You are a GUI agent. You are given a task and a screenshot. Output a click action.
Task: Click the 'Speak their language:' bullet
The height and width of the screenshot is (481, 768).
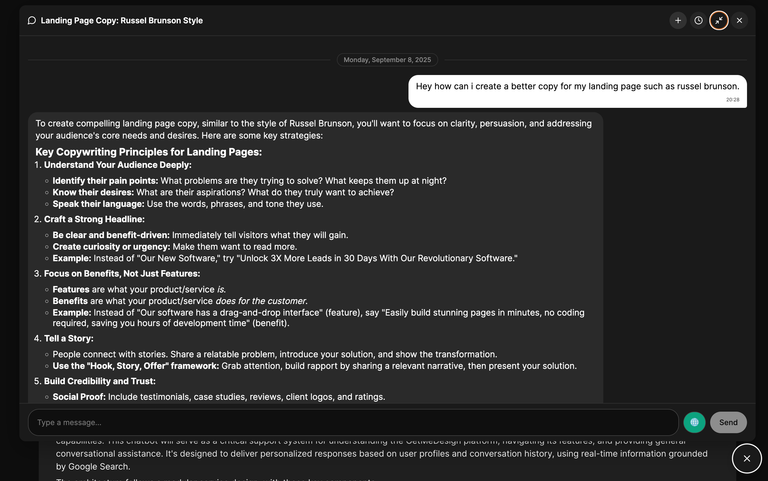[188, 204]
